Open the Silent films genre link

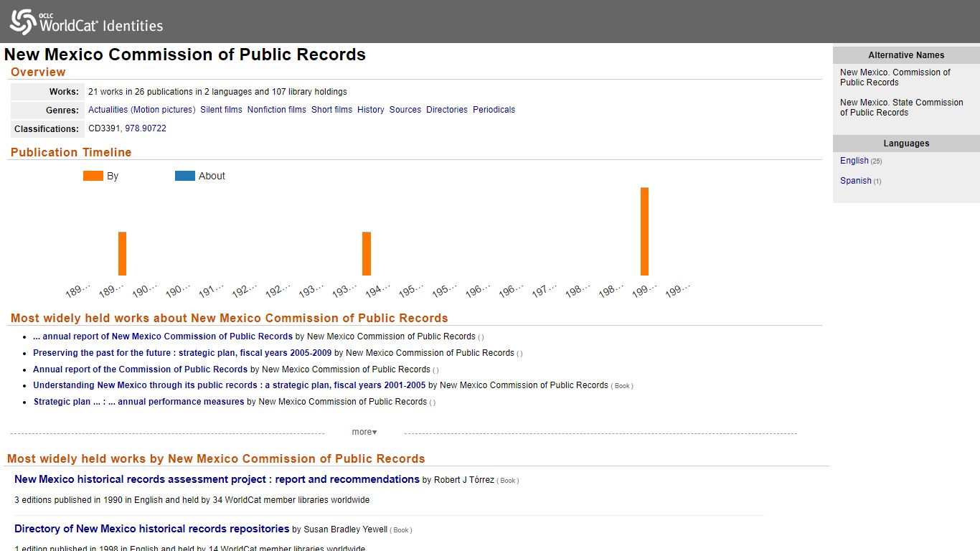coord(221,110)
